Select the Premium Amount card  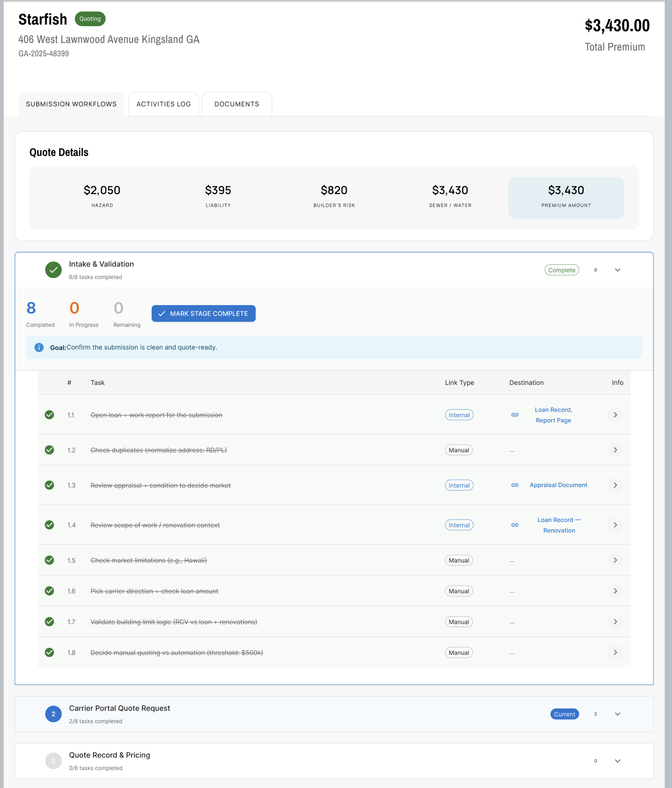566,198
